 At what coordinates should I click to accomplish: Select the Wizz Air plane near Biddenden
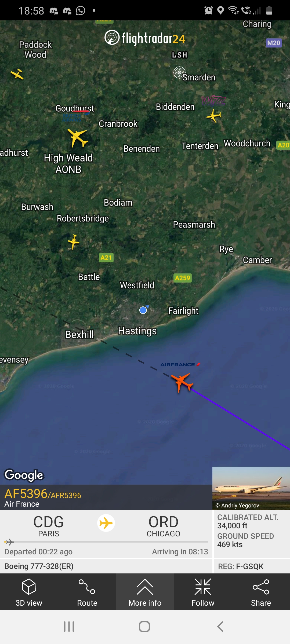pyautogui.click(x=214, y=116)
